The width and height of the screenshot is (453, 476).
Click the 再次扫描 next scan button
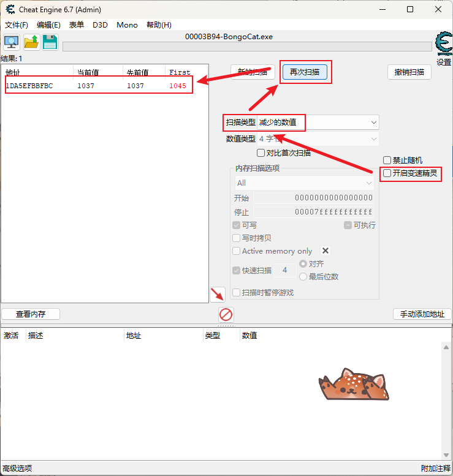coord(305,72)
